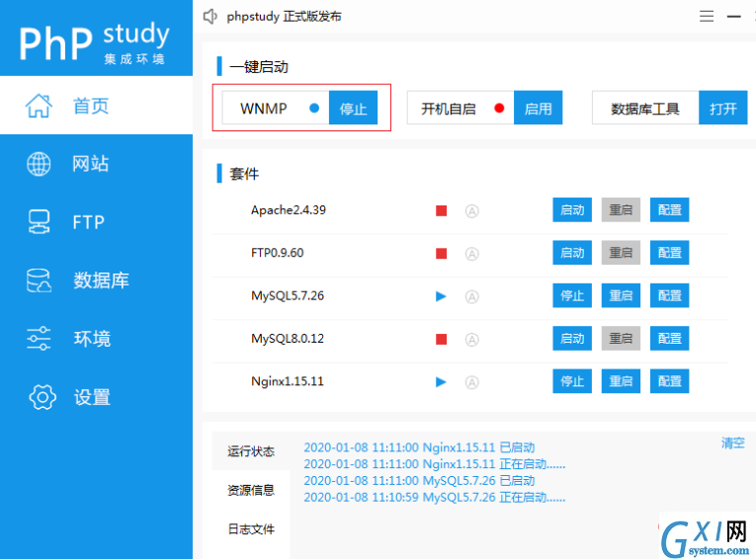
Task: Click the FTP server icon
Action: coord(39,221)
